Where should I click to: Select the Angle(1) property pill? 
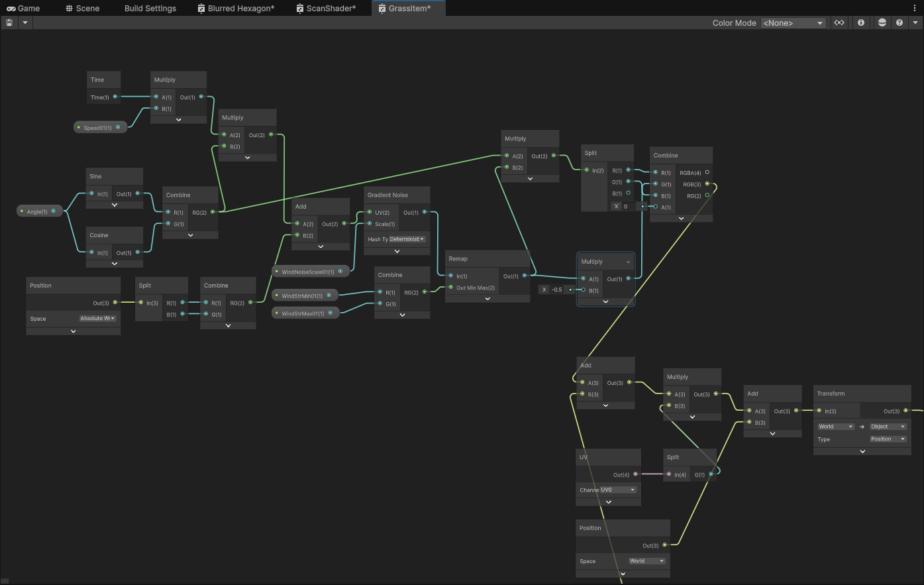point(40,211)
